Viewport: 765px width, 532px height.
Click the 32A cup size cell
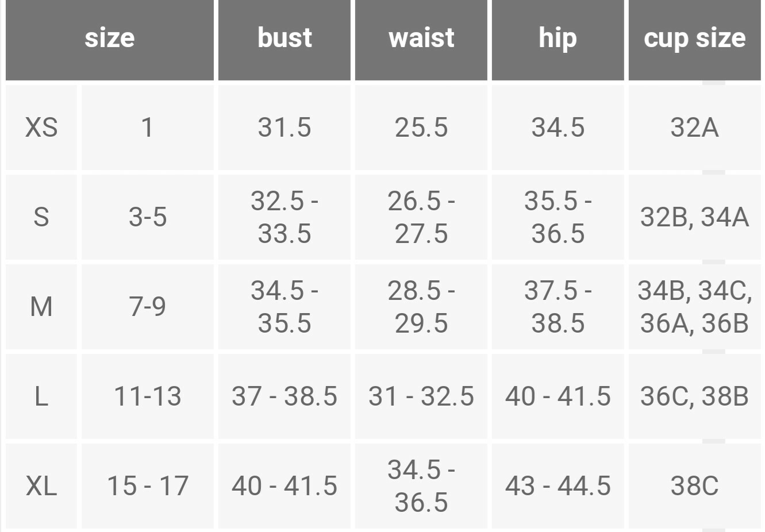tap(695, 127)
